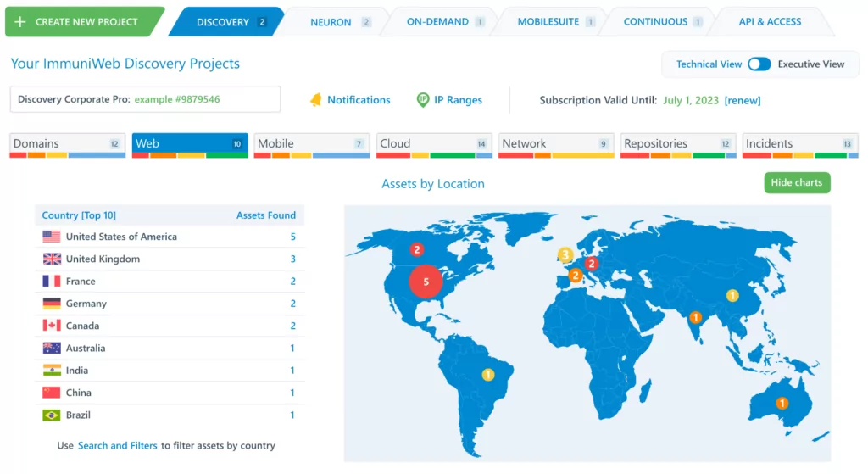
Task: Click the China flag icon
Action: 52,393
